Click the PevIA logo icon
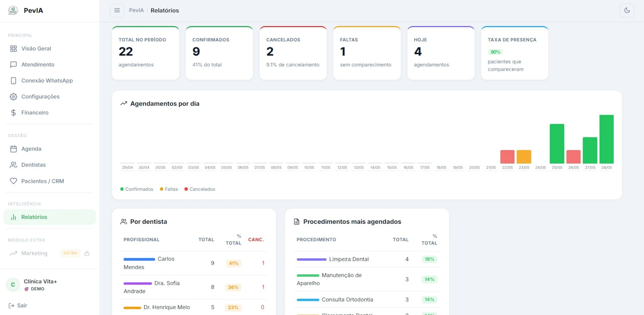Screen dimensions: 644x315 tap(13, 10)
